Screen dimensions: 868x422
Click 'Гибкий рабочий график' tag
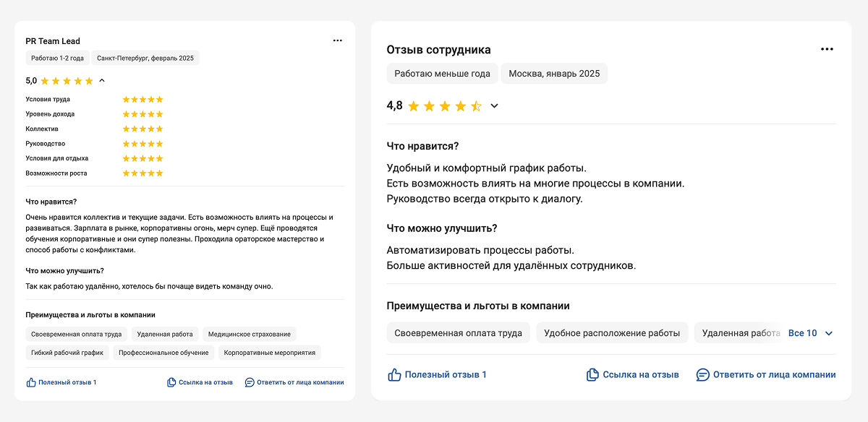pyautogui.click(x=67, y=353)
